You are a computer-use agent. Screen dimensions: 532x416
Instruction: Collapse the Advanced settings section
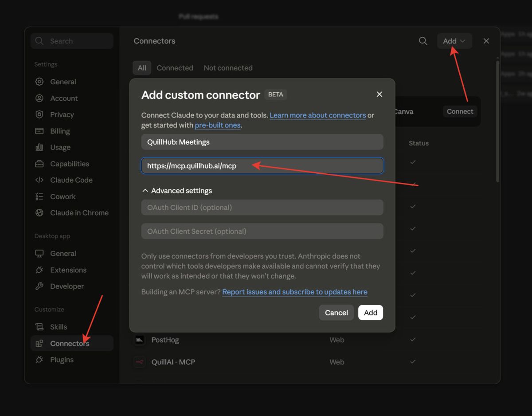point(177,191)
